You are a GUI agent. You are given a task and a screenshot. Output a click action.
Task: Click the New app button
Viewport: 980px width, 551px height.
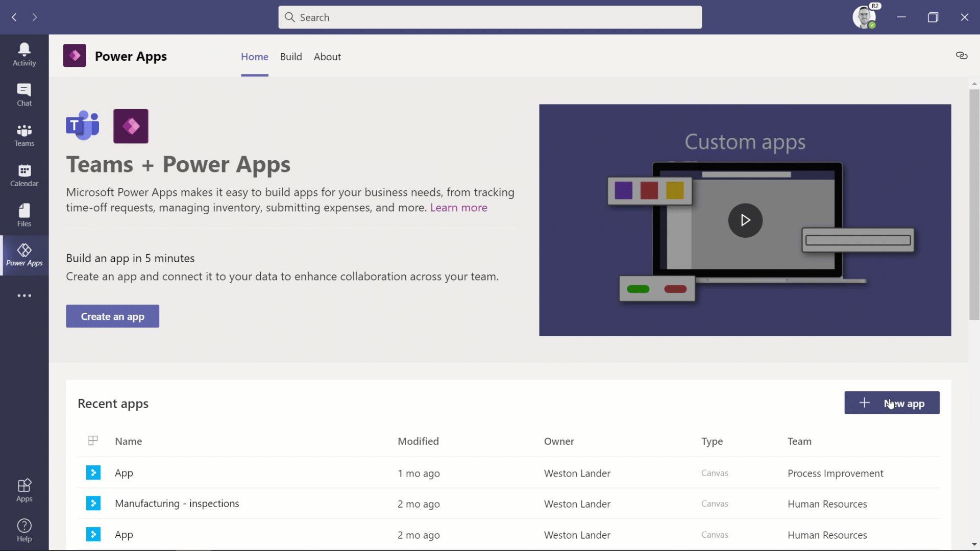coord(892,403)
